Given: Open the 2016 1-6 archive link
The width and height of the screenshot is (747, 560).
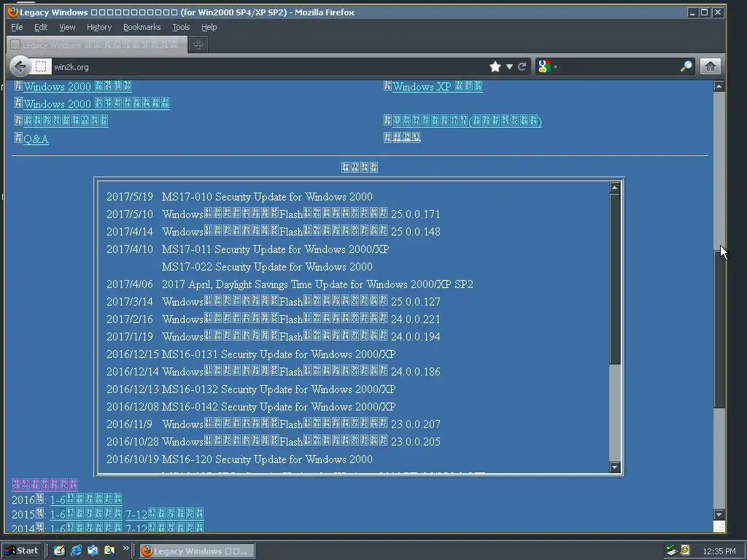Looking at the screenshot, I should point(86,499).
